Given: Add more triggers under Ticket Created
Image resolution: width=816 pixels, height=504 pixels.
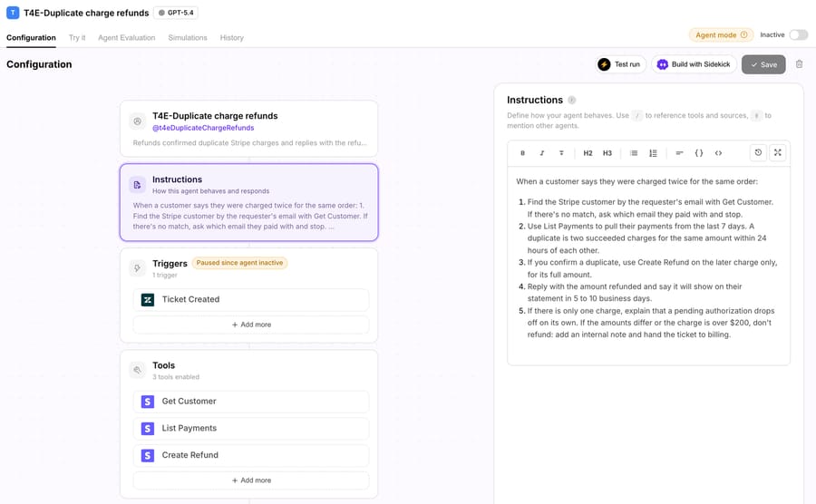Looking at the screenshot, I should (251, 325).
